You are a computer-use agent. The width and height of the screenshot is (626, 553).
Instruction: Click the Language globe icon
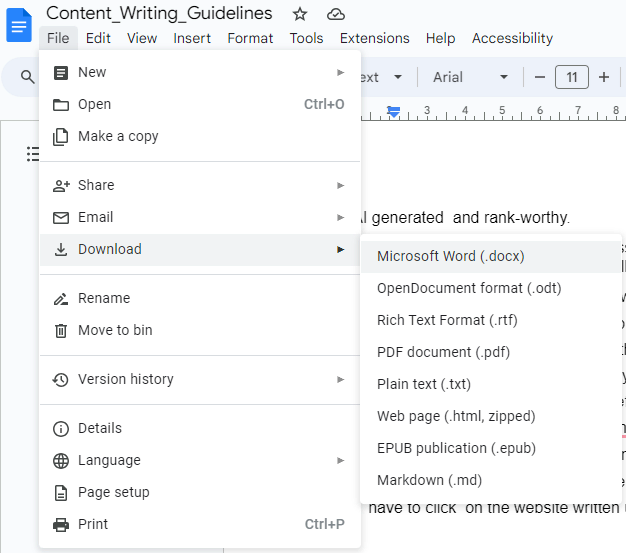click(61, 461)
